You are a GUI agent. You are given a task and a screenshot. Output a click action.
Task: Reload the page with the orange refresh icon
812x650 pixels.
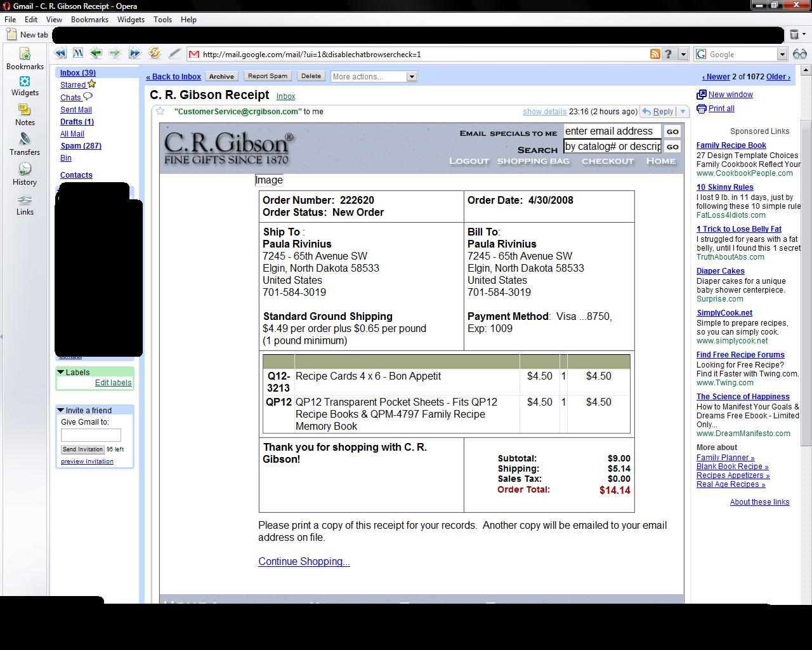coord(154,53)
